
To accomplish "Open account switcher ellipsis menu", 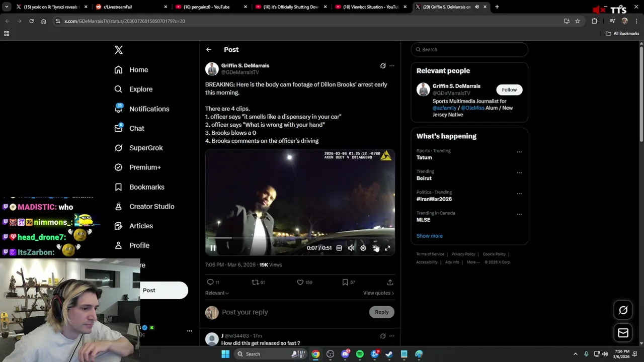I will [x=190, y=331].
